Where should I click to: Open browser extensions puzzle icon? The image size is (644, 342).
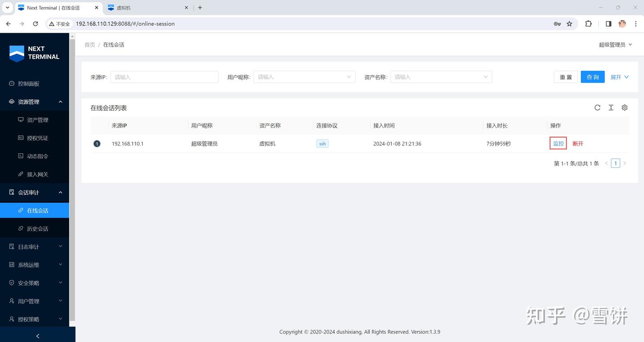589,24
